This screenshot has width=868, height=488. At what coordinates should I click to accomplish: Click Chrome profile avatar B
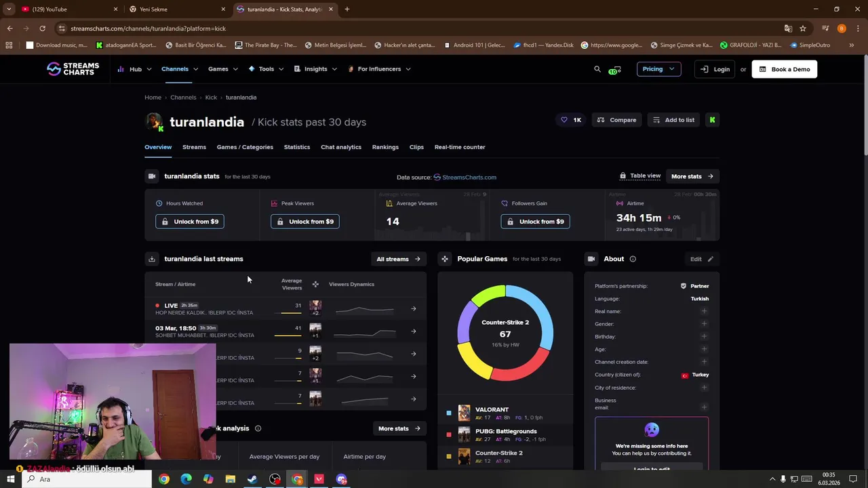[842, 28]
